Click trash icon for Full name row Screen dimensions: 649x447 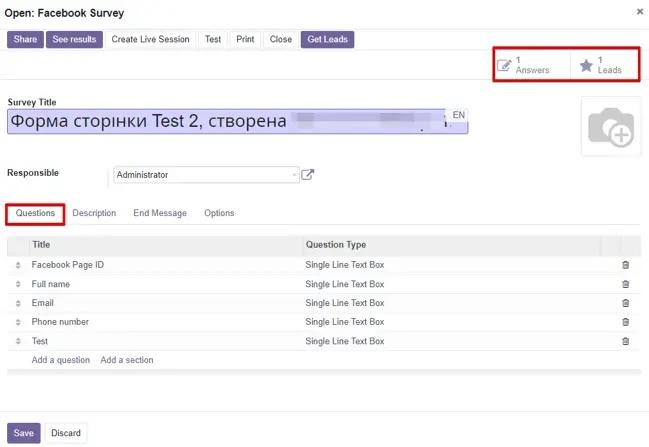(625, 284)
